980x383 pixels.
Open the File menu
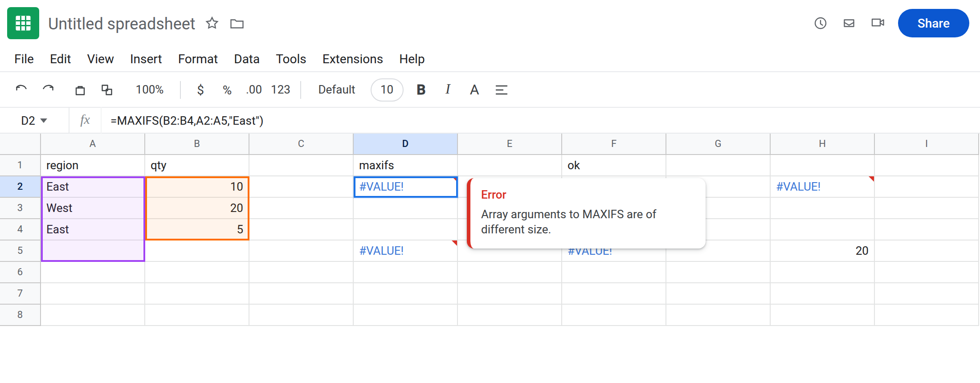pyautogui.click(x=24, y=59)
